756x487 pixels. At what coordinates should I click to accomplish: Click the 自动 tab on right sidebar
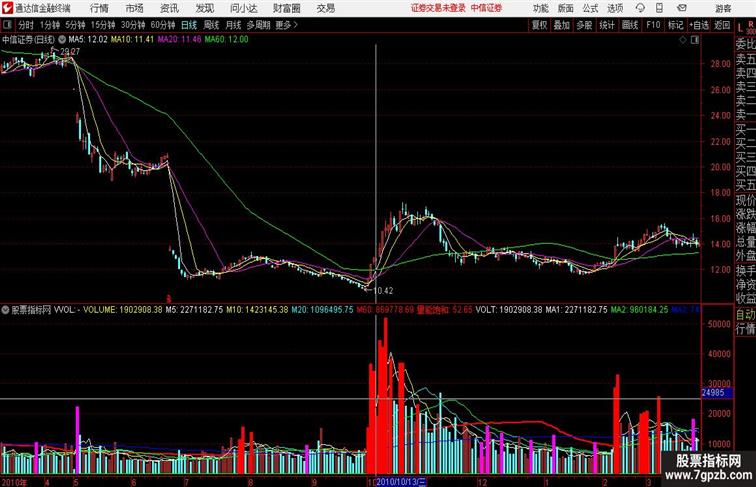coord(745,315)
